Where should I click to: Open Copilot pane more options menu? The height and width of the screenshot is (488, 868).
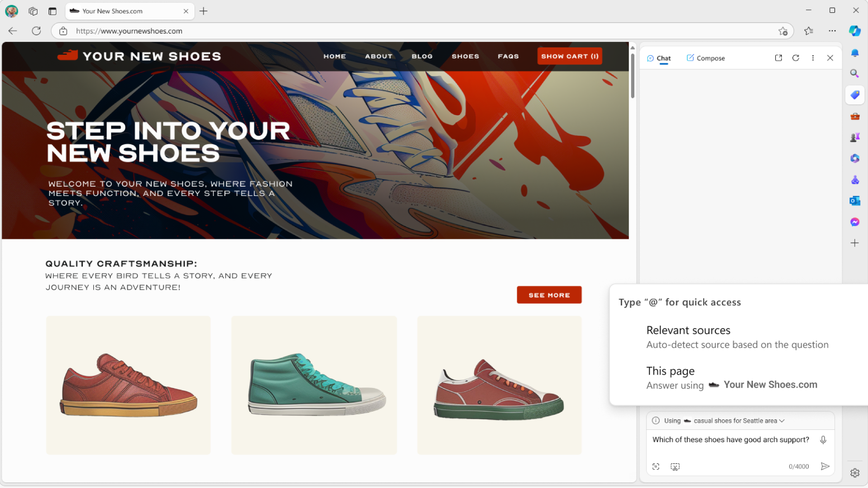[x=813, y=58]
